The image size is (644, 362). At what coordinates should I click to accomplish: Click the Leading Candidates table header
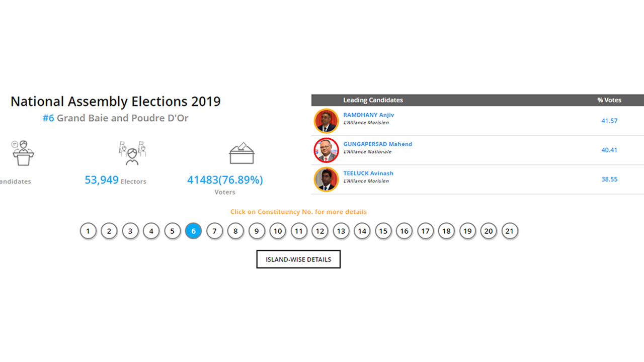[x=373, y=100]
